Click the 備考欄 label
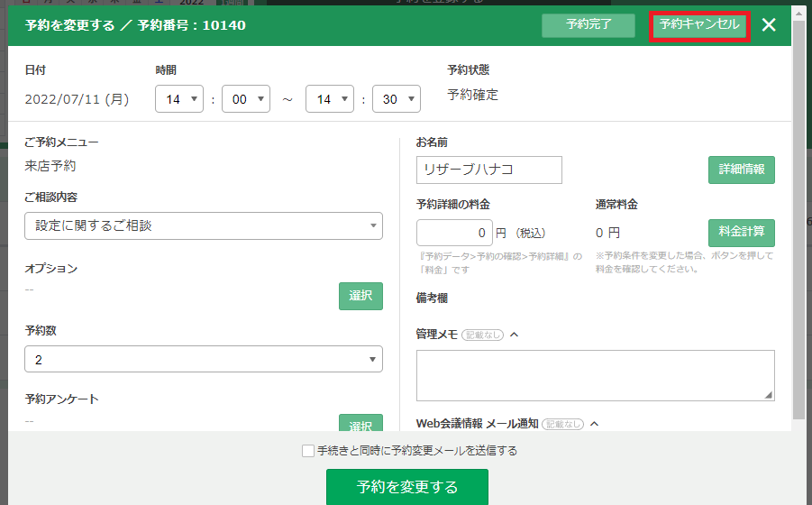812x505 pixels. coord(432,298)
